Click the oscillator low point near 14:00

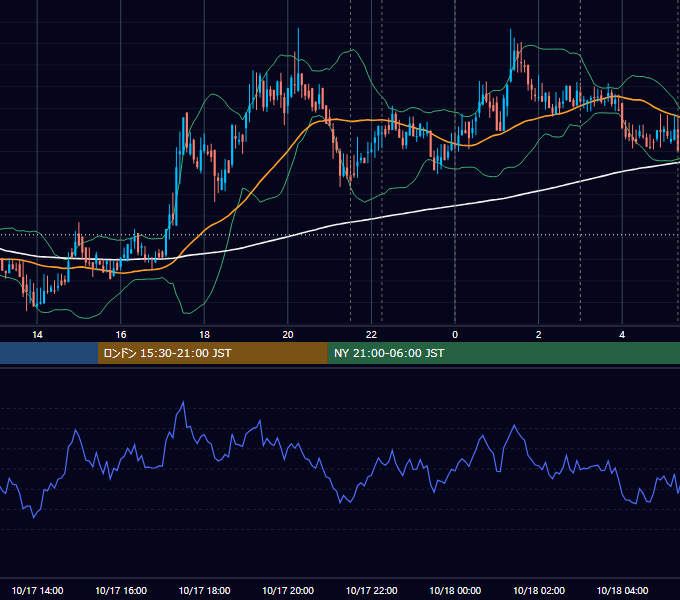[34, 517]
